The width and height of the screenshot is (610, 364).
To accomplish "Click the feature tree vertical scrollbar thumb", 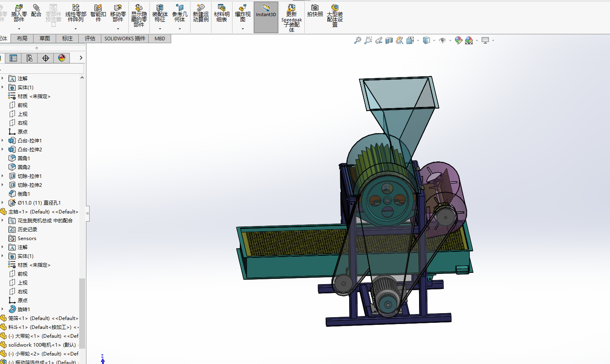I will point(82,313).
